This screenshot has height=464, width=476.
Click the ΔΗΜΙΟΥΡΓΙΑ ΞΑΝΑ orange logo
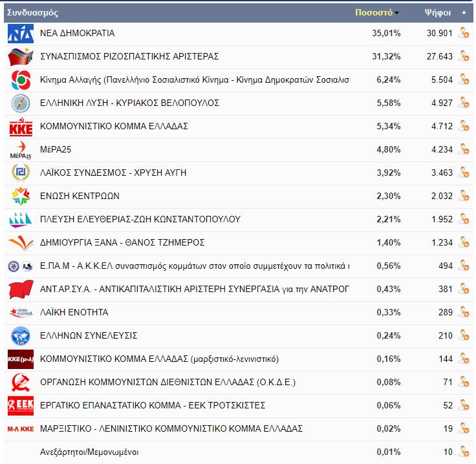pyautogui.click(x=21, y=243)
